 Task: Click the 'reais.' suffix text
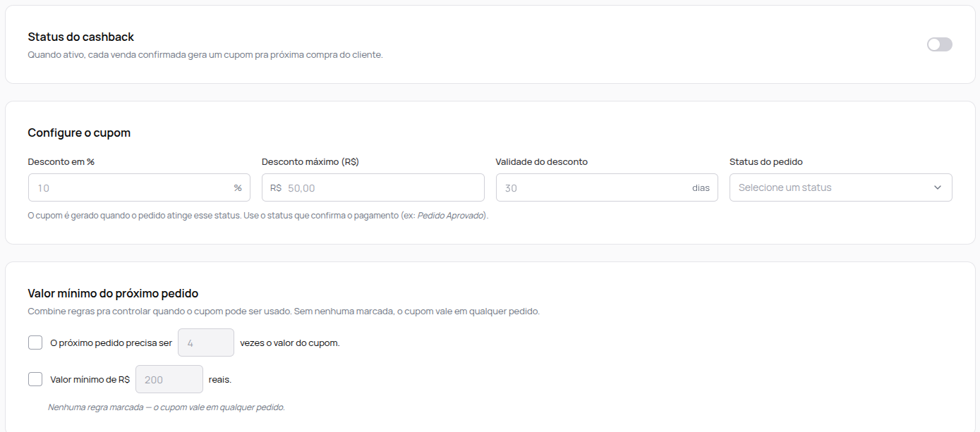coord(220,379)
